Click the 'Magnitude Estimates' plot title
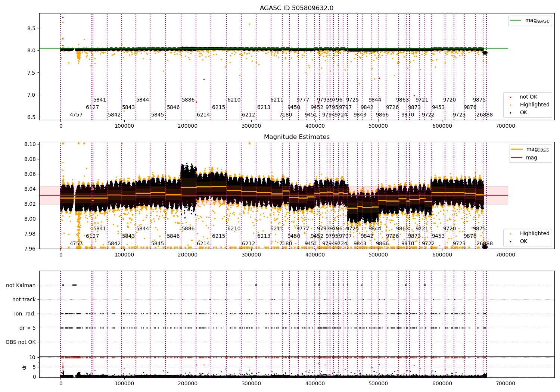This screenshot has width=560, height=392. 296,137
